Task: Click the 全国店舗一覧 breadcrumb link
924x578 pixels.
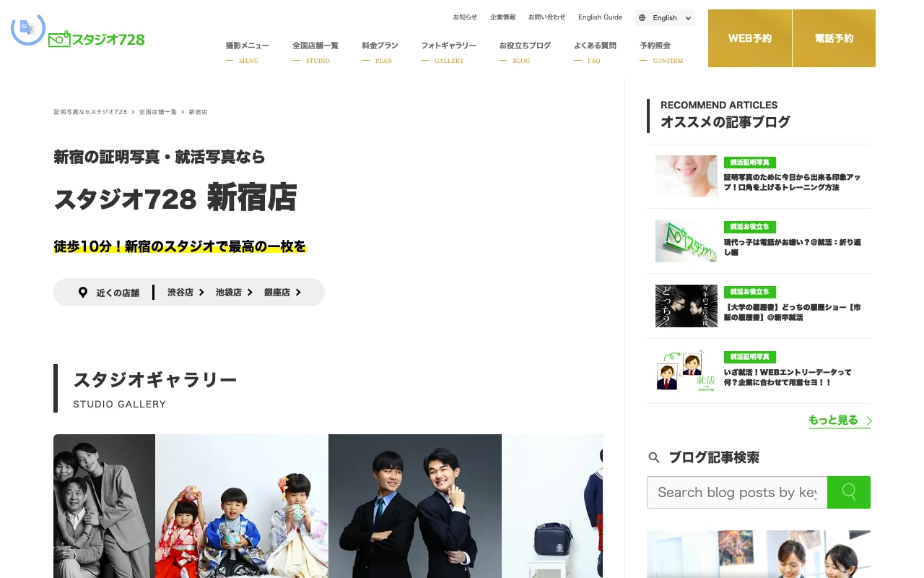Action: pos(157,112)
